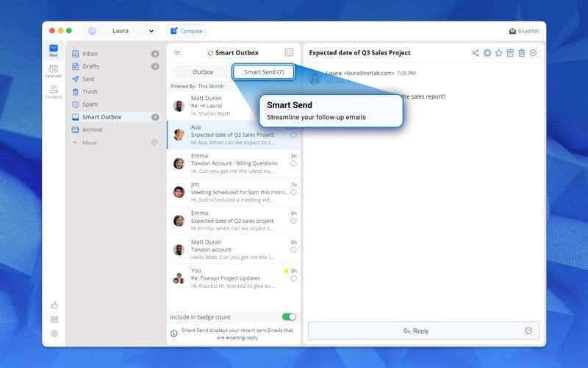The width and height of the screenshot is (588, 368).
Task: Click Matt Duran's avatar on Towson account
Action: [179, 250]
